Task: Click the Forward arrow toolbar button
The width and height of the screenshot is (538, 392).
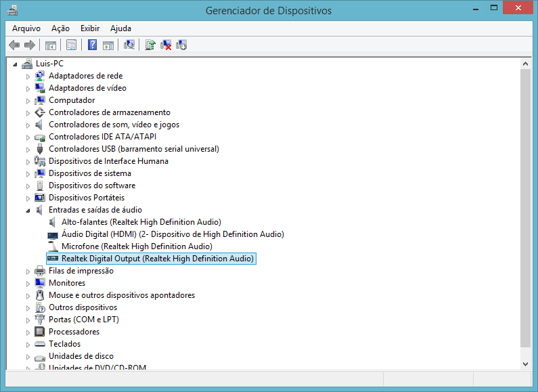Action: pos(30,45)
